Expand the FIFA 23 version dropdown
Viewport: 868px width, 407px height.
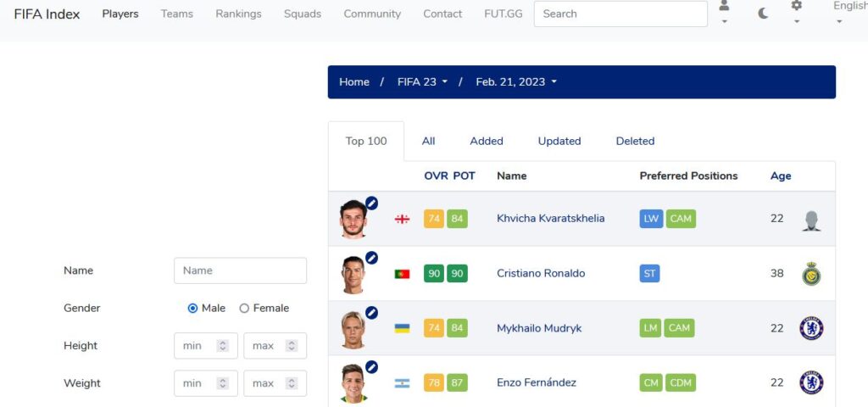422,82
